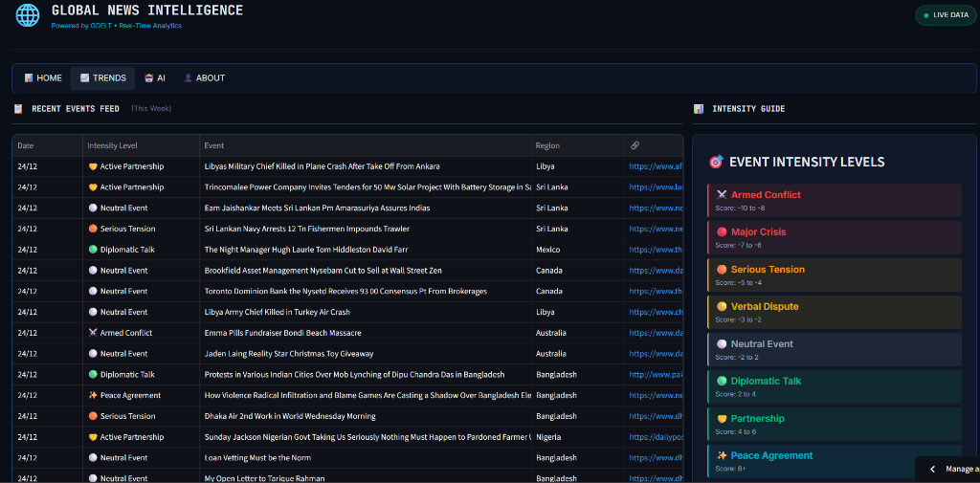Click the legend's Serious Tension orange circle icon
Viewport: 980px width, 483px height.
click(722, 270)
